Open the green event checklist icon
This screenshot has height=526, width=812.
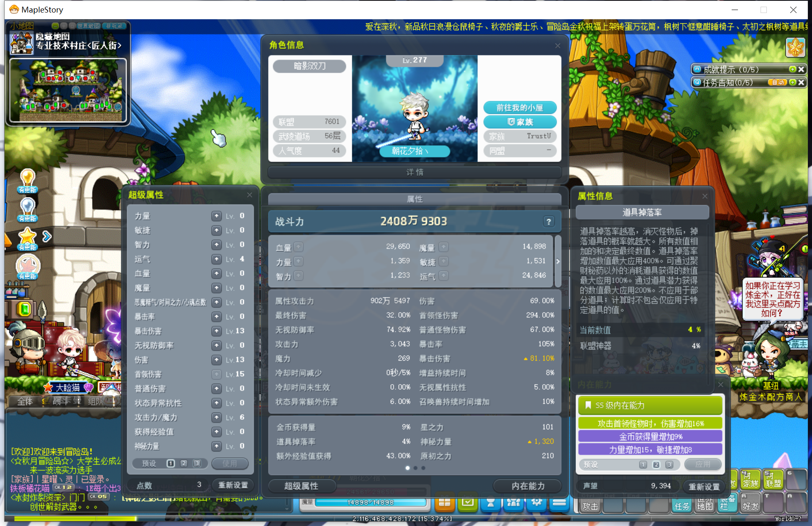[x=468, y=503]
